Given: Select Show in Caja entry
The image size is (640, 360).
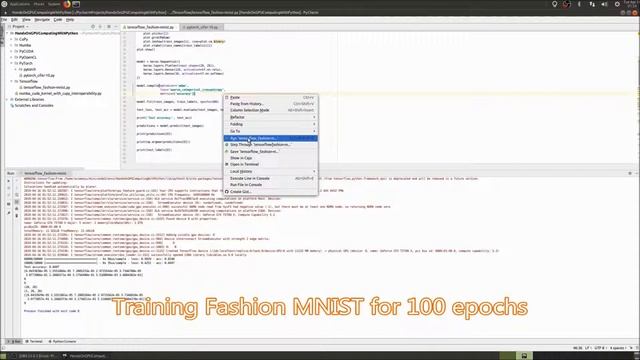Looking at the screenshot, I should 271,158.
